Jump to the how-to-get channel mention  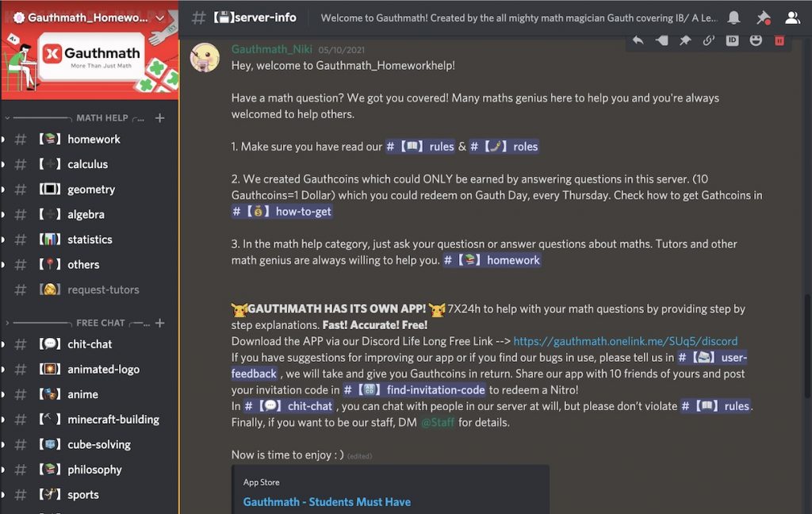coord(282,212)
